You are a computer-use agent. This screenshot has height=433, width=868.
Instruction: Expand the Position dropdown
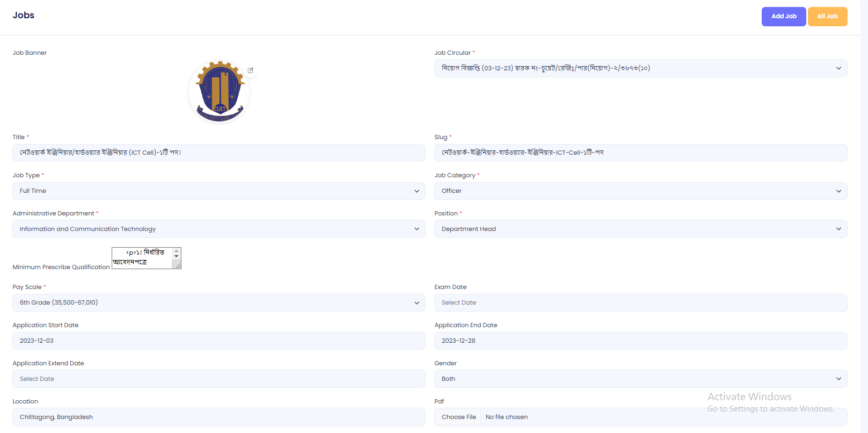[640, 229]
